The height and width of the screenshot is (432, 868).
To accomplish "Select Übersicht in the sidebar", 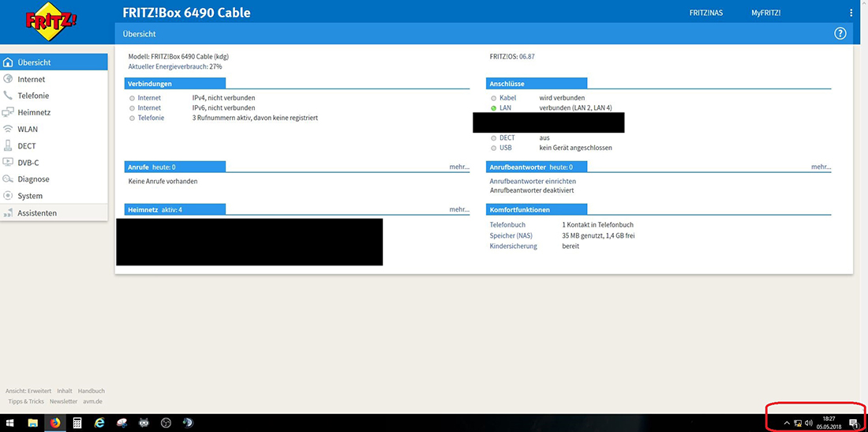I will tap(54, 62).
